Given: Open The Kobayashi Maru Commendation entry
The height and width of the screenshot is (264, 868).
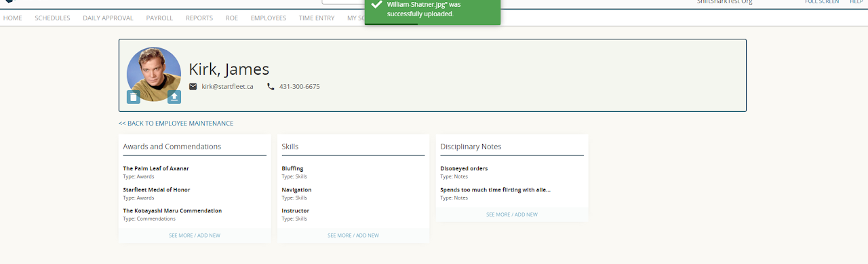Looking at the screenshot, I should pos(172,211).
